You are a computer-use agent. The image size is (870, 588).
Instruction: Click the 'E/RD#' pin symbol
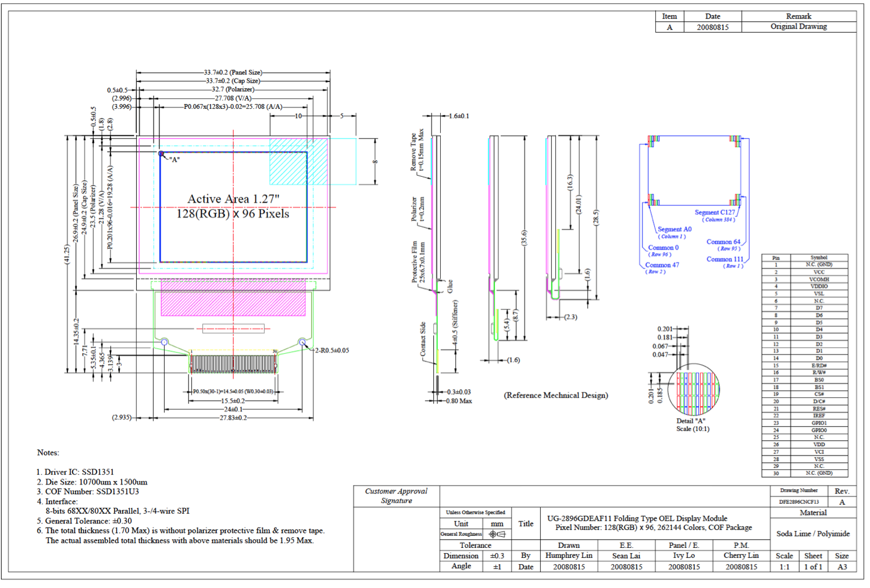pyautogui.click(x=819, y=365)
